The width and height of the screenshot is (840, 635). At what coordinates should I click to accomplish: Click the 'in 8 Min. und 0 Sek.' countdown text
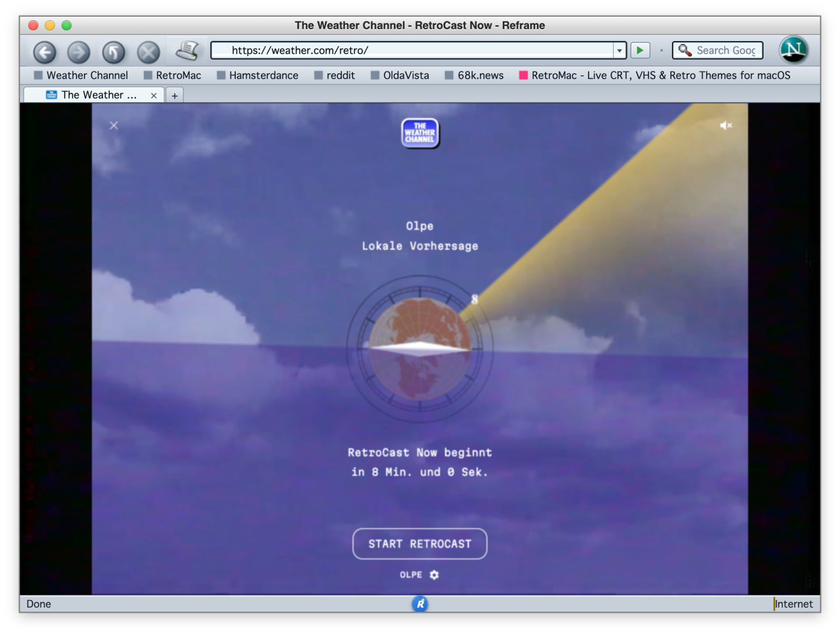(x=420, y=472)
